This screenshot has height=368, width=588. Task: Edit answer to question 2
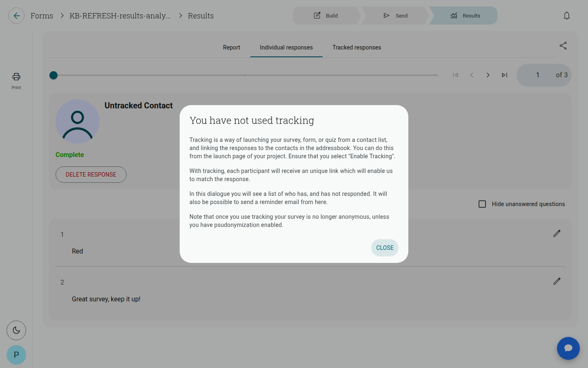pos(557,281)
